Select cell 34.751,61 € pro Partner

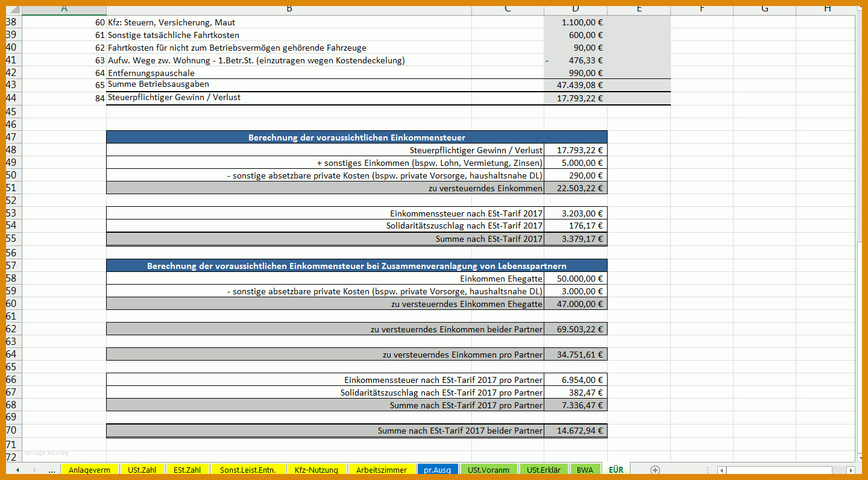pyautogui.click(x=576, y=355)
